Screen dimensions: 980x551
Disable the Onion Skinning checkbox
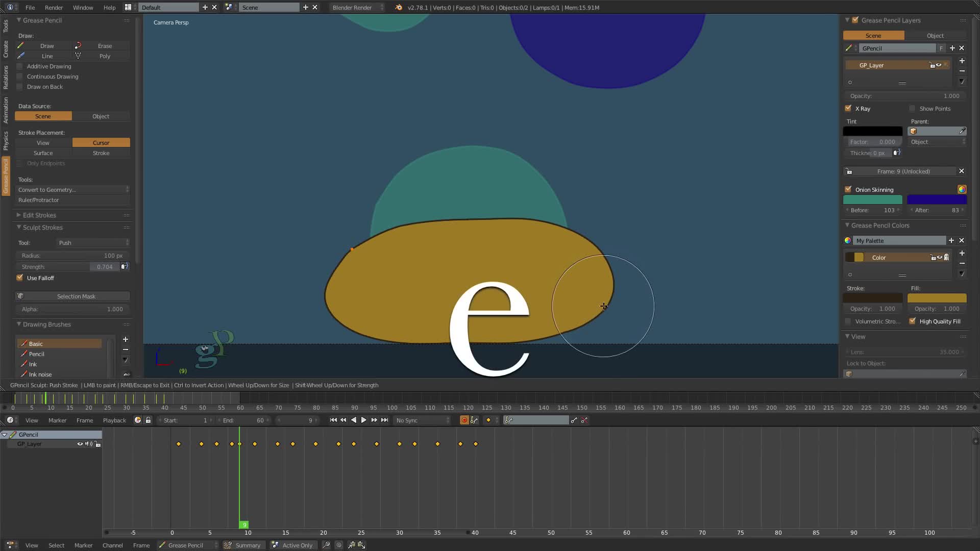pyautogui.click(x=848, y=189)
